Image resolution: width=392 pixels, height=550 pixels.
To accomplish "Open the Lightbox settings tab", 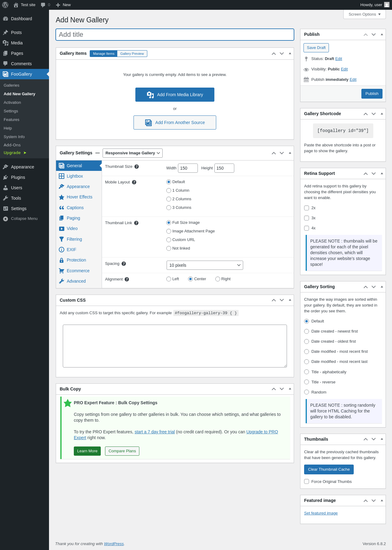I will click(79, 176).
